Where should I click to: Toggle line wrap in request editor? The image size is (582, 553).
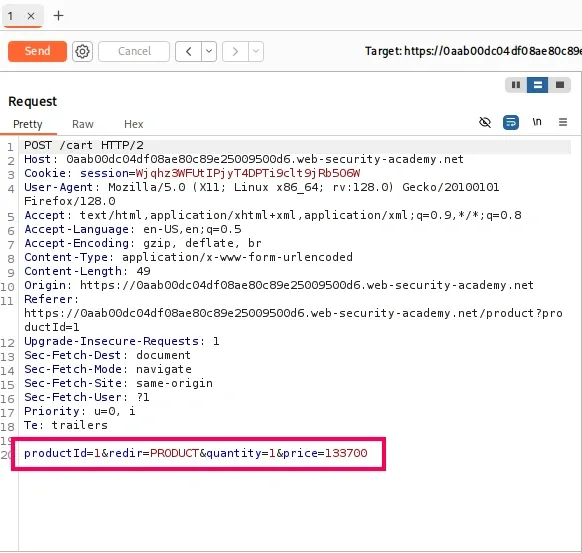[x=511, y=122]
